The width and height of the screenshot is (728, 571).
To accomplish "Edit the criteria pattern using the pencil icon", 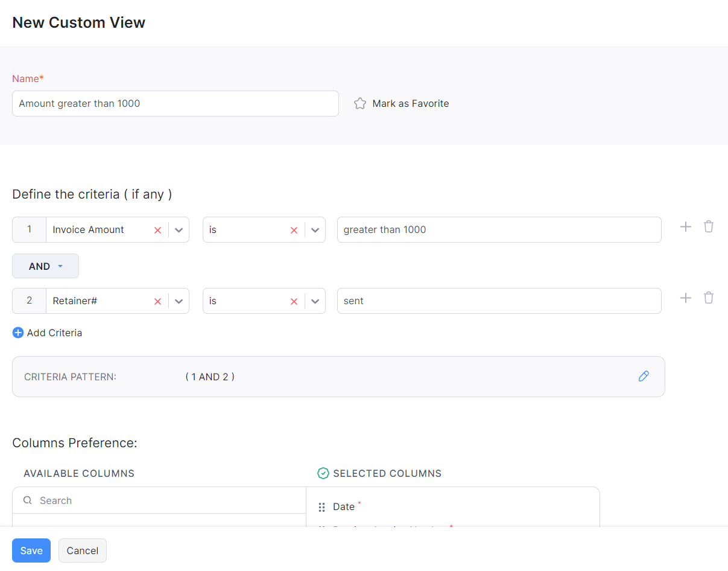I will [644, 376].
